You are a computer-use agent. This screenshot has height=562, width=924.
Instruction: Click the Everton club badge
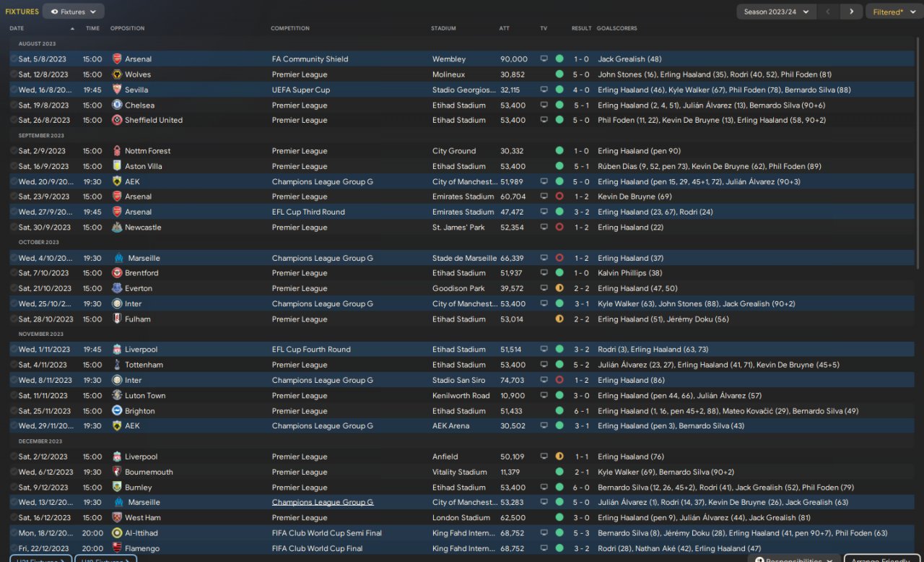pos(117,288)
